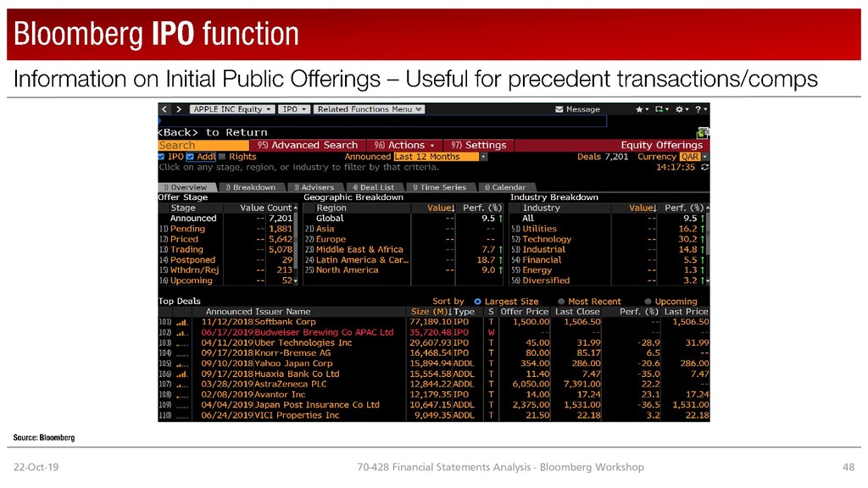Toggle the Addl checkbox
868x488 pixels.
190,157
